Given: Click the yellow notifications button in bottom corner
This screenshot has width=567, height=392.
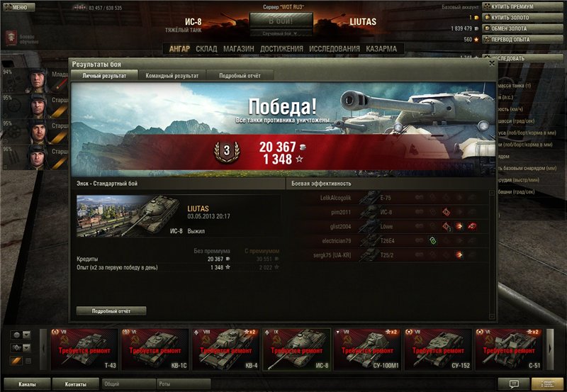Looking at the screenshot, I should click(548, 383).
